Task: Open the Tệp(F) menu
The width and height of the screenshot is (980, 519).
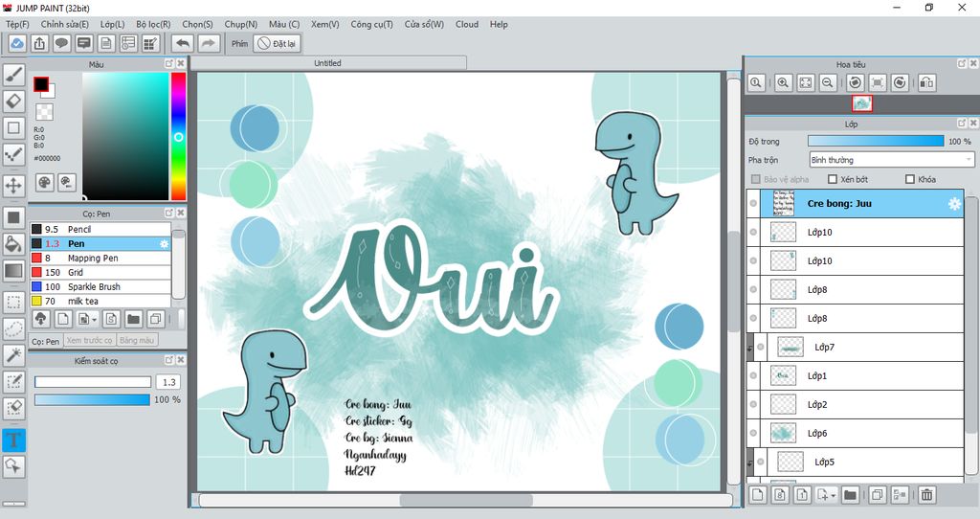Action: [x=17, y=24]
